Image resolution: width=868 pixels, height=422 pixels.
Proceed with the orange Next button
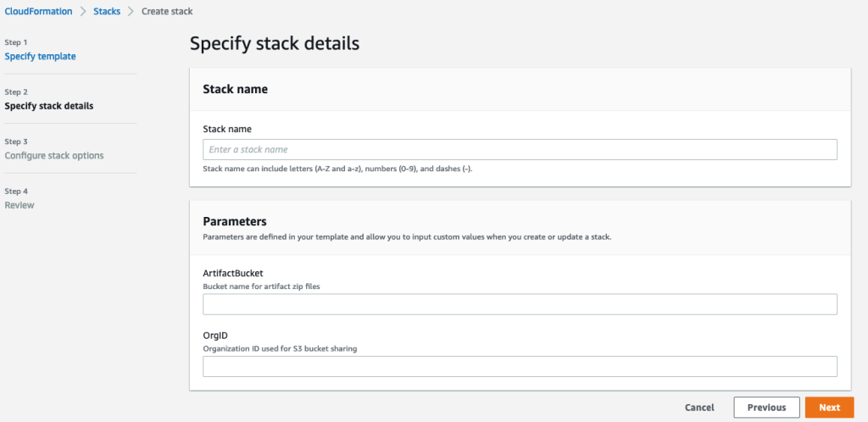829,408
